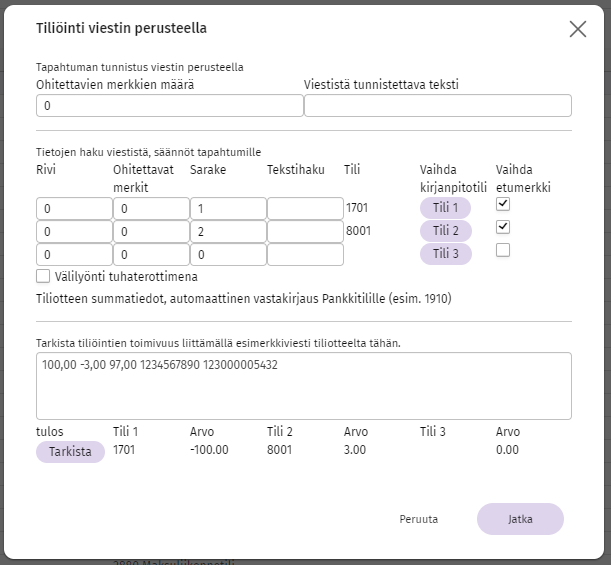This screenshot has height=565, width=611.
Task: Click the example message text area
Action: pos(304,386)
